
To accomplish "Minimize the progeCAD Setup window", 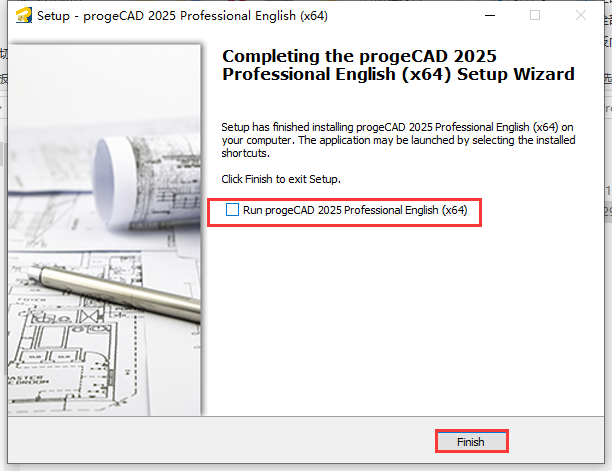I will (x=489, y=16).
